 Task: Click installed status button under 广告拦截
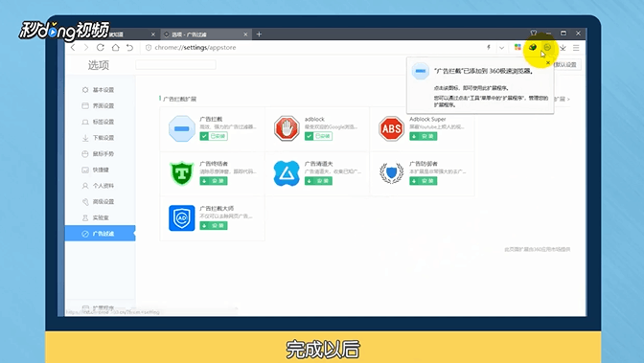pos(214,136)
